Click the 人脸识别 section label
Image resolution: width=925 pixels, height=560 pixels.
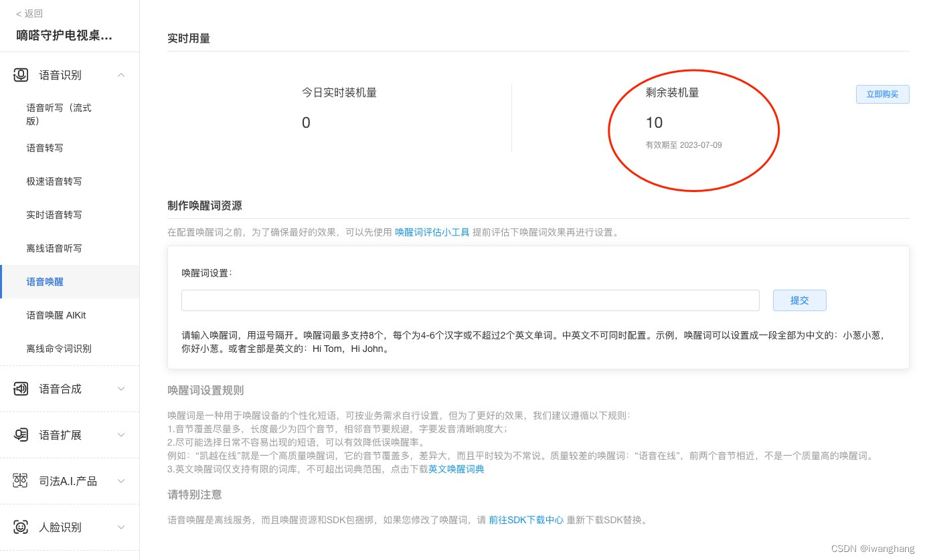tap(60, 527)
